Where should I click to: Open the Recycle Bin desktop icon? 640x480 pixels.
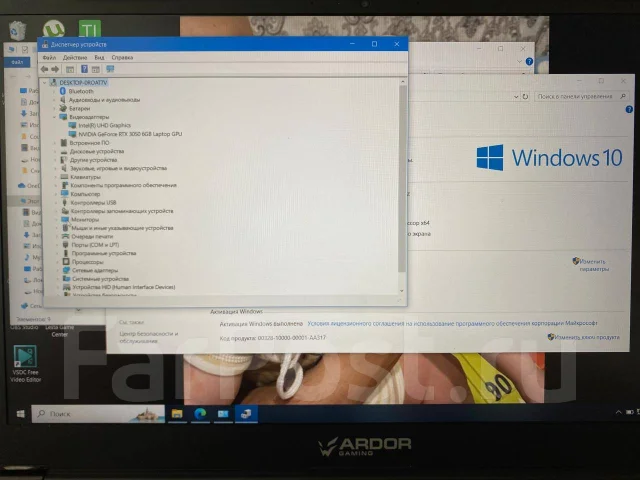[18, 30]
